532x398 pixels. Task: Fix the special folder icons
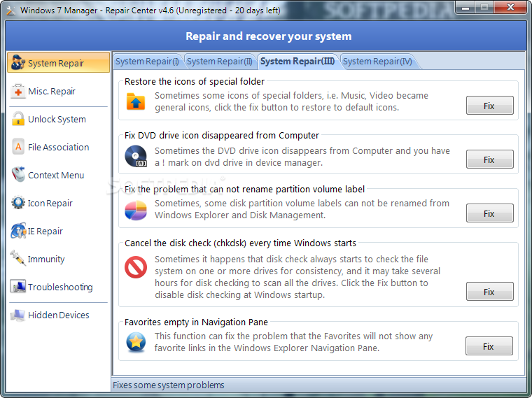489,106
